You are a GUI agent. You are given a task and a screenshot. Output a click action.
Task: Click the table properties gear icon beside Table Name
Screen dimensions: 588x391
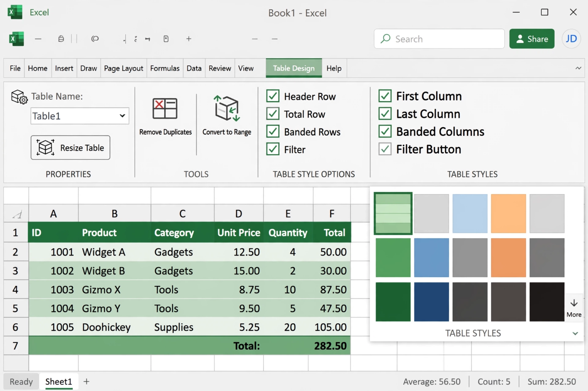[x=19, y=97]
